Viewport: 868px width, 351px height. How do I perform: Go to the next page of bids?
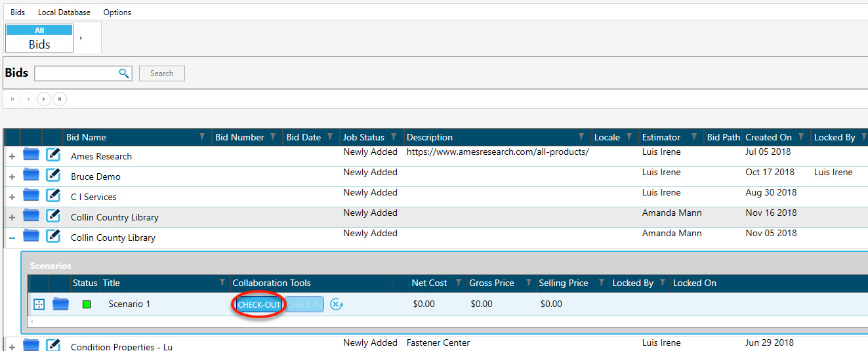click(x=44, y=99)
